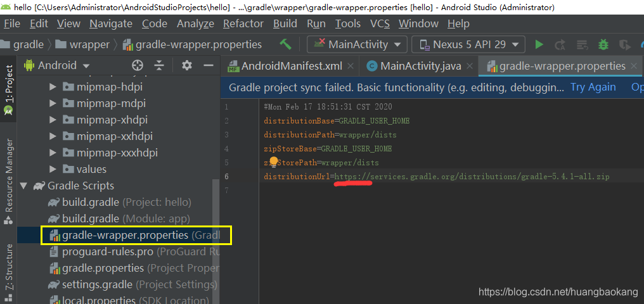The width and height of the screenshot is (644, 304).
Task: Toggle the 1: Project tool window tab
Action: (x=8, y=90)
